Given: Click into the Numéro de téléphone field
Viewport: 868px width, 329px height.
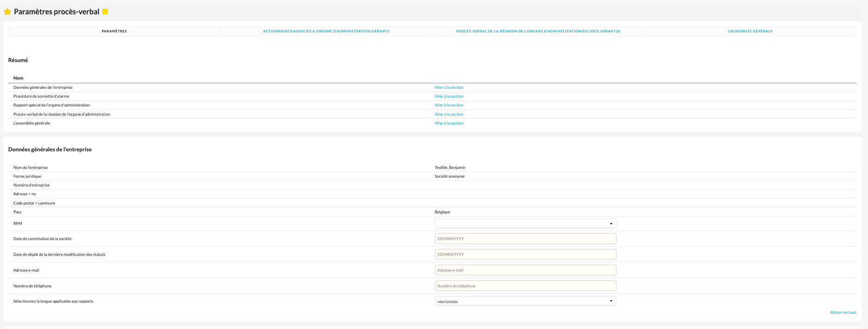Looking at the screenshot, I should (526, 286).
